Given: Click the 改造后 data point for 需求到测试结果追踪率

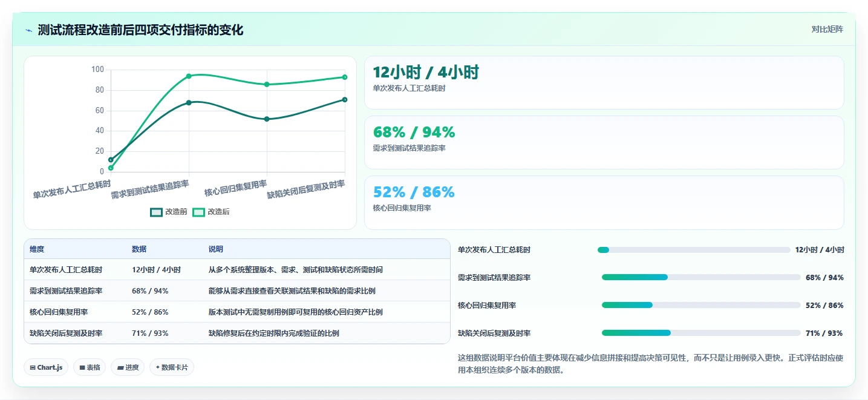Looking at the screenshot, I should (x=189, y=76).
